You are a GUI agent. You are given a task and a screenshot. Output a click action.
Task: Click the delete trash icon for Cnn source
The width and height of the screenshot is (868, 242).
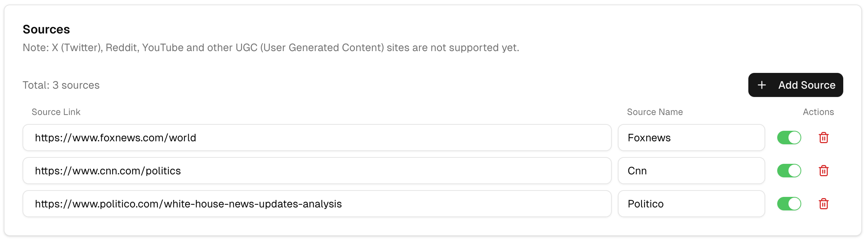(824, 171)
